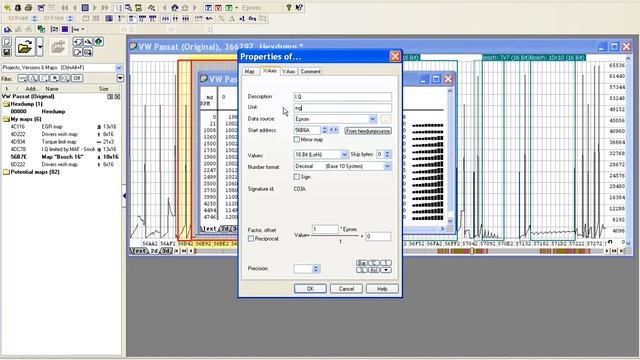Image resolution: width=640 pixels, height=360 pixels.
Task: Click the blue filled square icon in the third toolbar row
Action: click(x=65, y=29)
